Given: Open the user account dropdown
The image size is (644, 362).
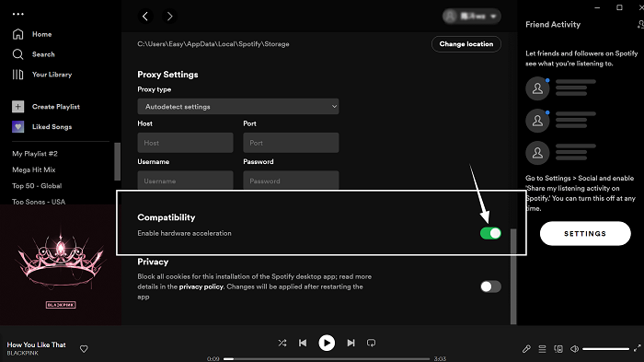Looking at the screenshot, I should 471,16.
